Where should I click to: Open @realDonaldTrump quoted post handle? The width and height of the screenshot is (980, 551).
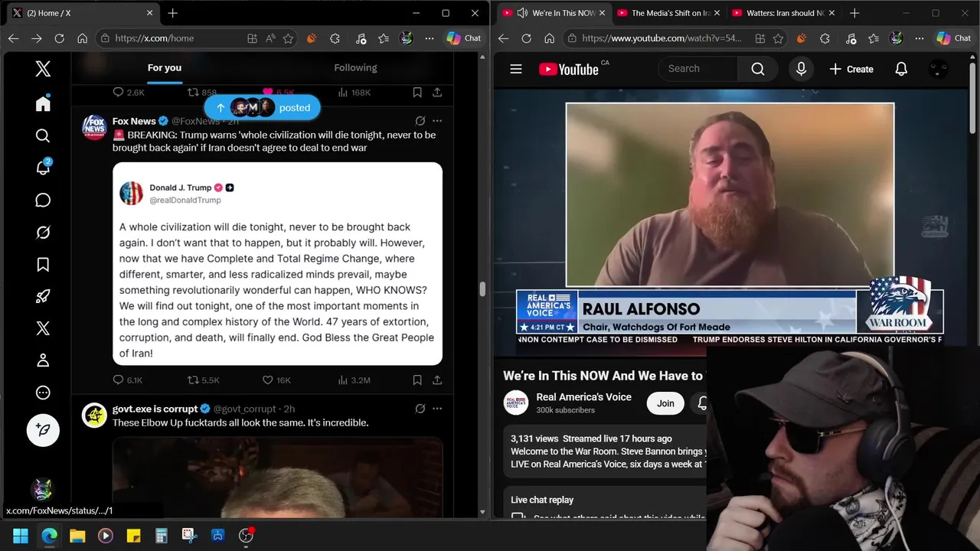coord(185,201)
